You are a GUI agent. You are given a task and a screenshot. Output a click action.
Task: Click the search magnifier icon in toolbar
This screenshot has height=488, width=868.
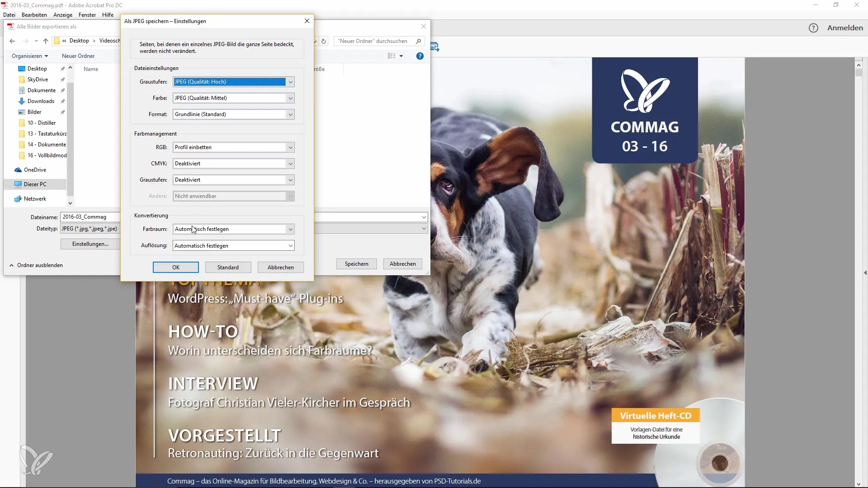(x=419, y=41)
